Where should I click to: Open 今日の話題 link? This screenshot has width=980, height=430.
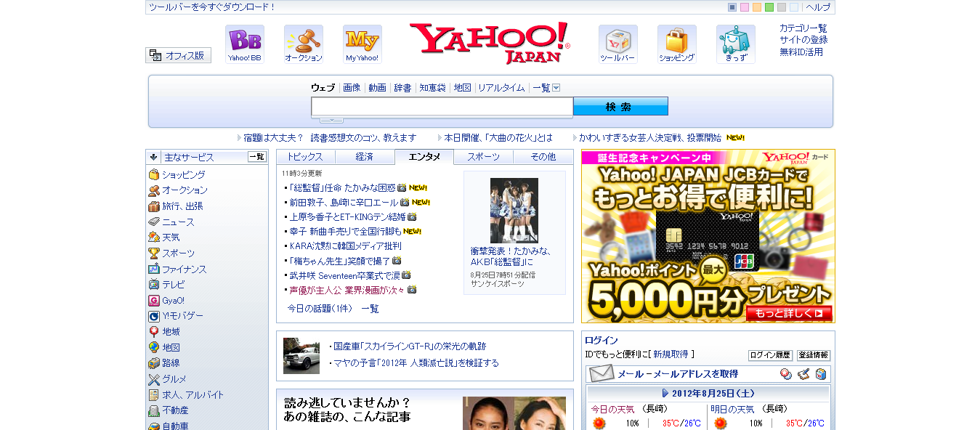(320, 309)
